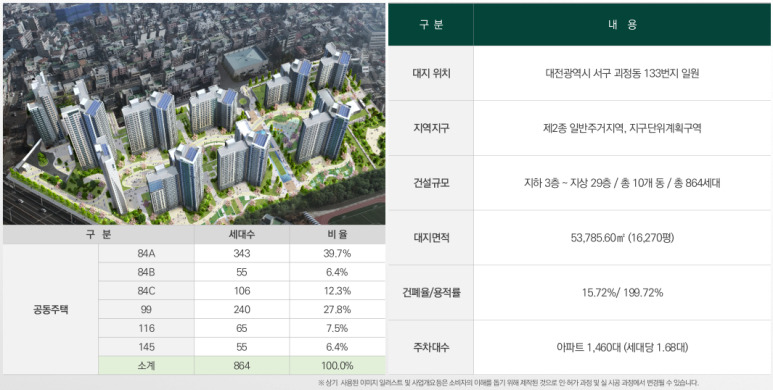773x390 pixels.
Task: Click '53,785.60㎡ (16,270평)' area value
Action: 623,238
